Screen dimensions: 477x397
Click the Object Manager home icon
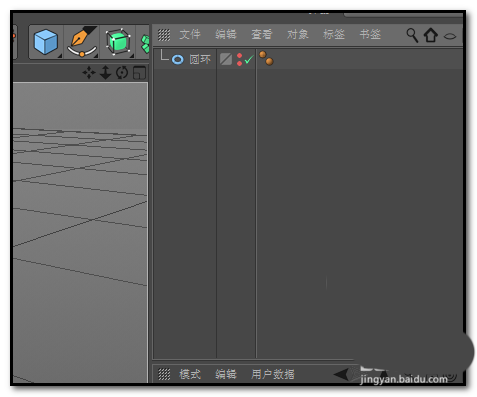pos(431,35)
